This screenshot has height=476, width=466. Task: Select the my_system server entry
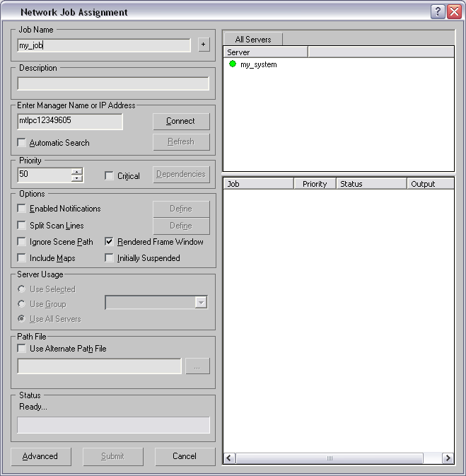click(x=258, y=64)
